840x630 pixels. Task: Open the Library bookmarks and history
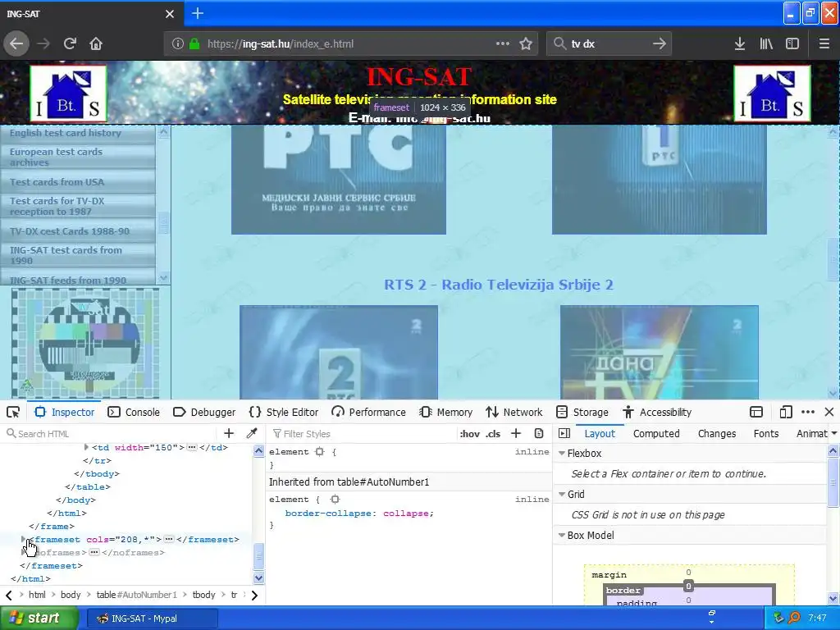pos(766,44)
